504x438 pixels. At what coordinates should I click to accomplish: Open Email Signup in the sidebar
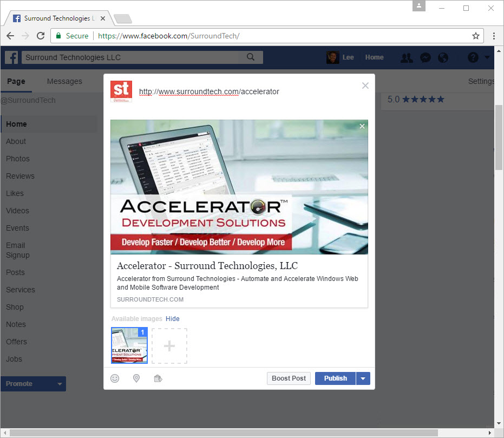18,250
